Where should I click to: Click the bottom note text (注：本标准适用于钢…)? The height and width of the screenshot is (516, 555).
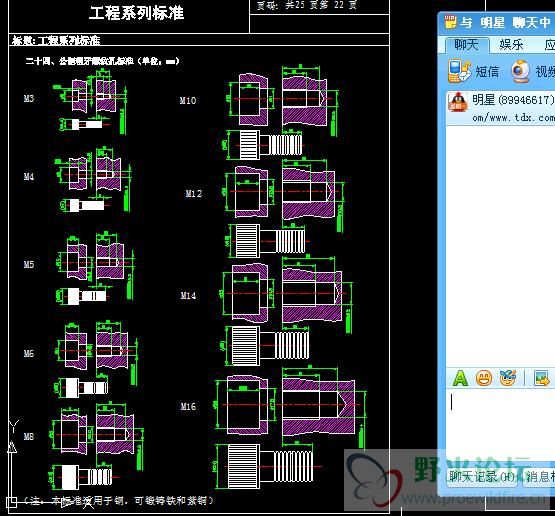118,500
